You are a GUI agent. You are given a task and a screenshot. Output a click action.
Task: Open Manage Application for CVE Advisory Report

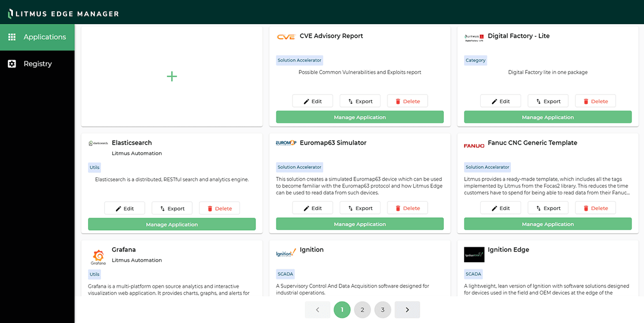pyautogui.click(x=360, y=117)
